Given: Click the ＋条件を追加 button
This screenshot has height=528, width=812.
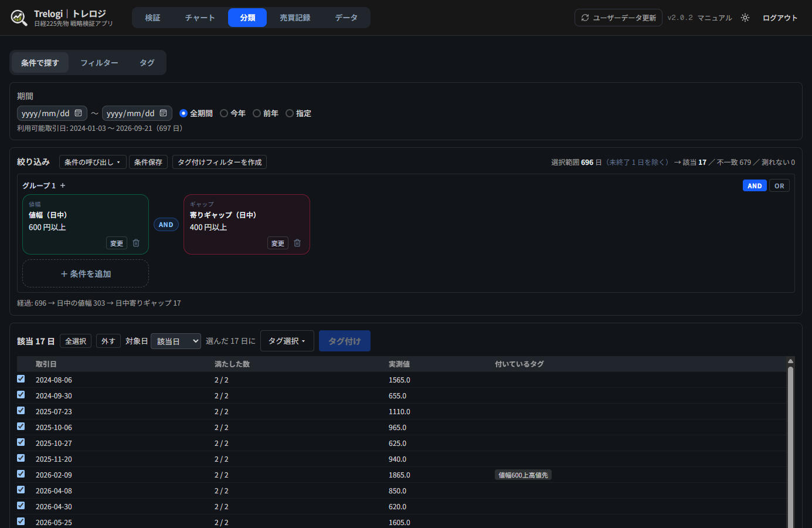Looking at the screenshot, I should click(86, 273).
